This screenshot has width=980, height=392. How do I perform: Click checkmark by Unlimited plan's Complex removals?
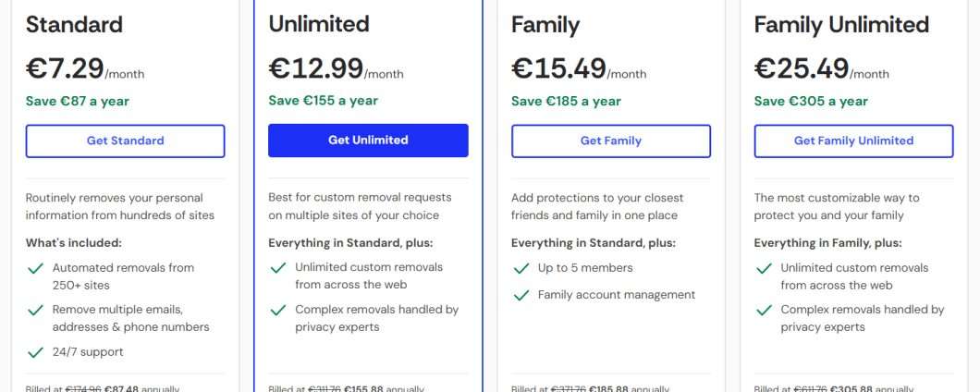click(x=277, y=310)
